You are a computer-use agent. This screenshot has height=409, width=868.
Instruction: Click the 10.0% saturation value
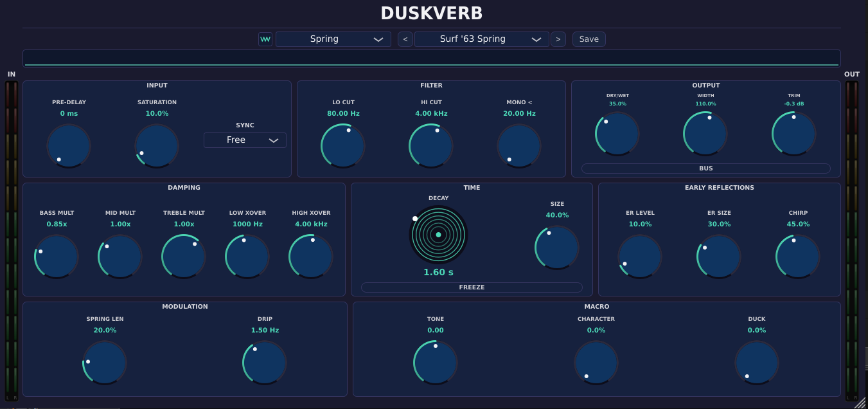157,114
